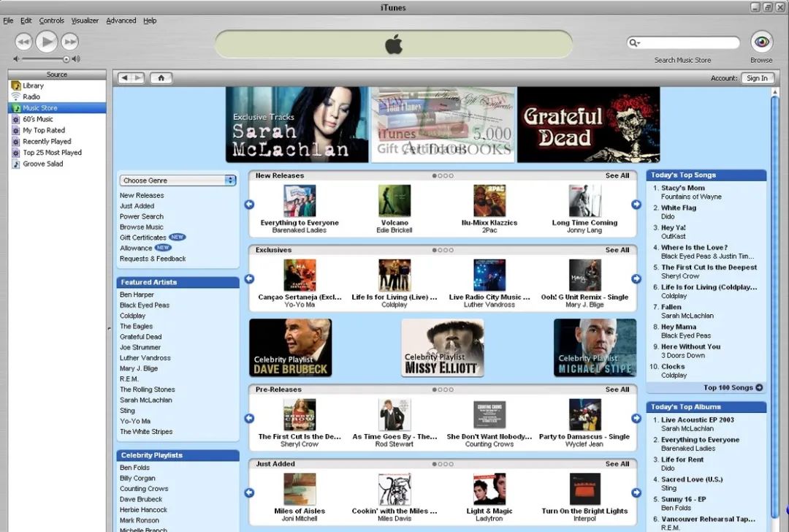Expand the search options magnifier dropdown
Viewport: 789px width, 532px height.
point(635,43)
